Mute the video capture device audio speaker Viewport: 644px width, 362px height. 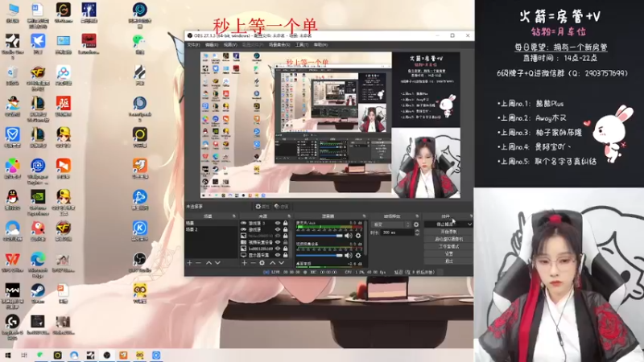(349, 255)
